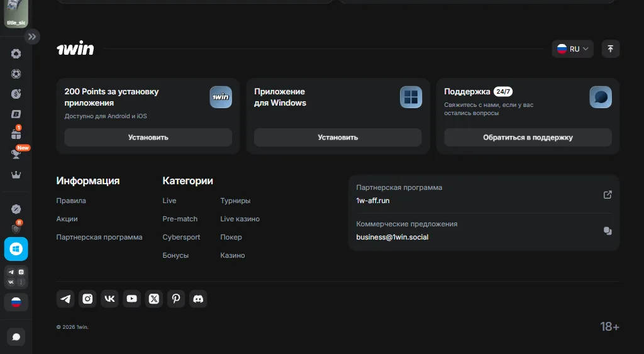
Task: Open Pinterest icon in footer socials
Action: [x=176, y=299]
